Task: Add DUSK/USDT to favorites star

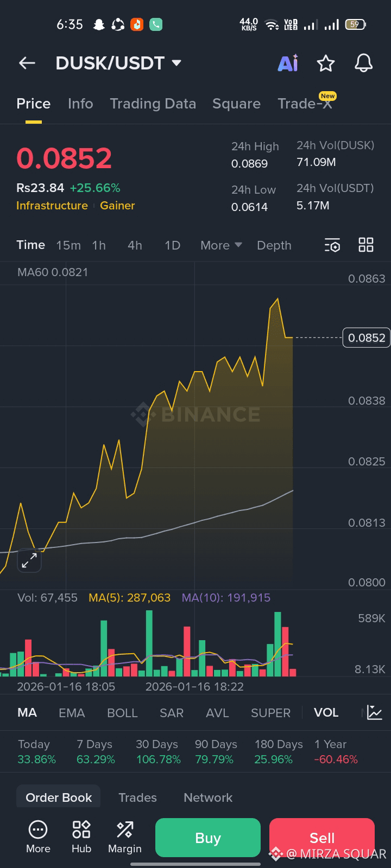Action: (x=326, y=63)
